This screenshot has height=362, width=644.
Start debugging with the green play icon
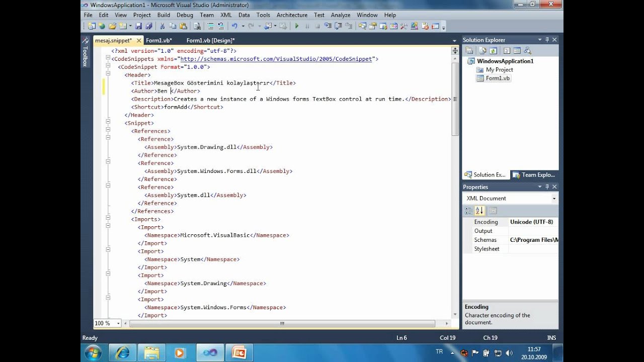coord(297,26)
